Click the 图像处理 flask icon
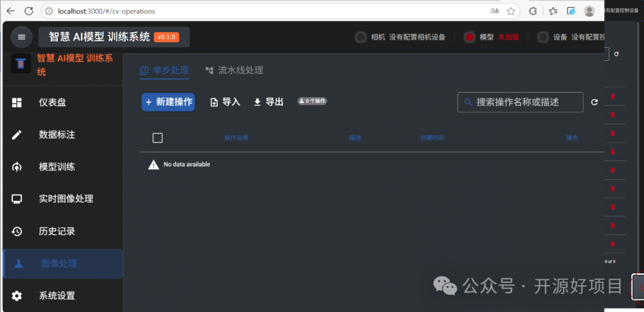Image resolution: width=644 pixels, height=312 pixels. coord(18,264)
